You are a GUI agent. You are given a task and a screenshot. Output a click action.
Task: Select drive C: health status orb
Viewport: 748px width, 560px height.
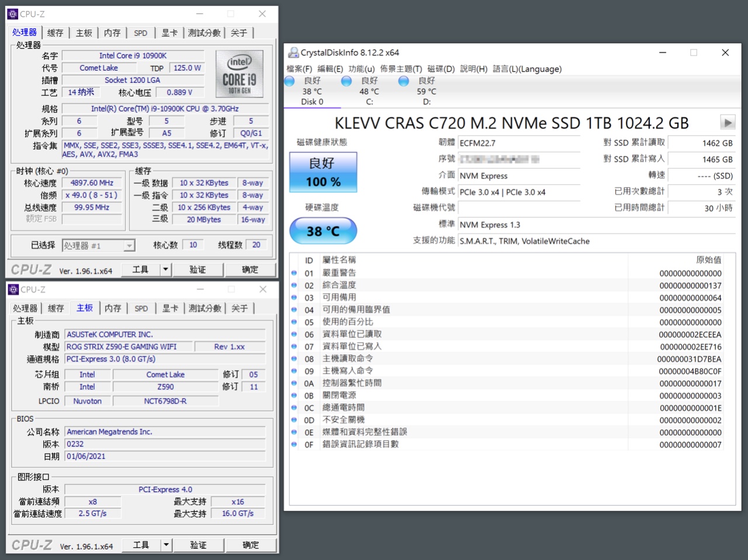[347, 81]
